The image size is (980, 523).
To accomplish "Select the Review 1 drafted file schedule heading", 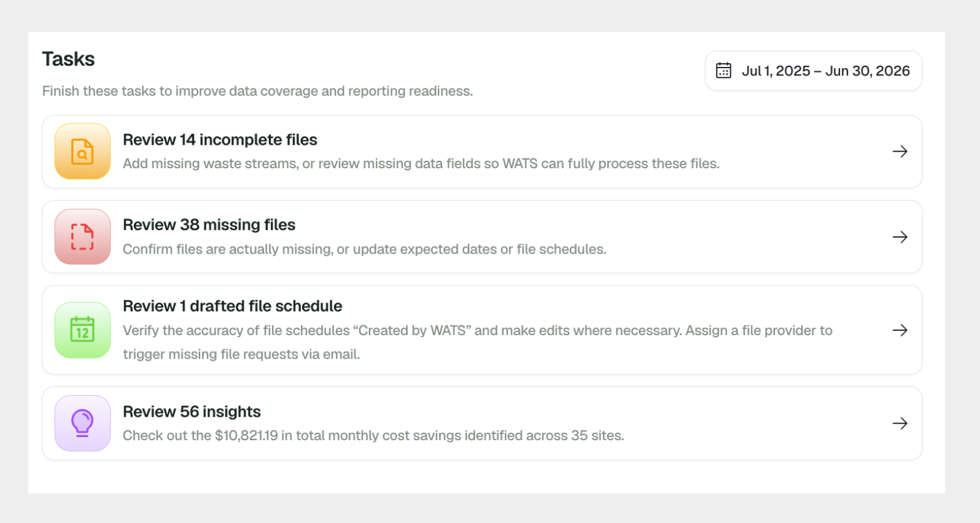I will coord(232,306).
